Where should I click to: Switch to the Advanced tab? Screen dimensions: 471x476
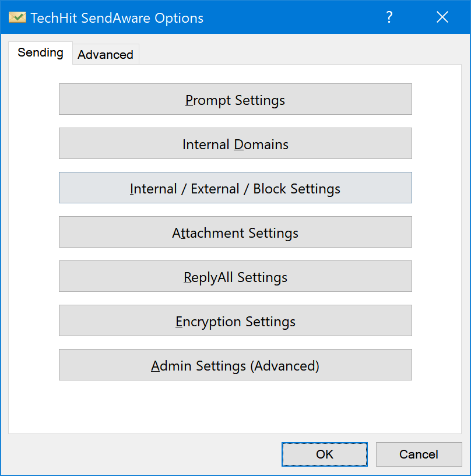click(106, 55)
